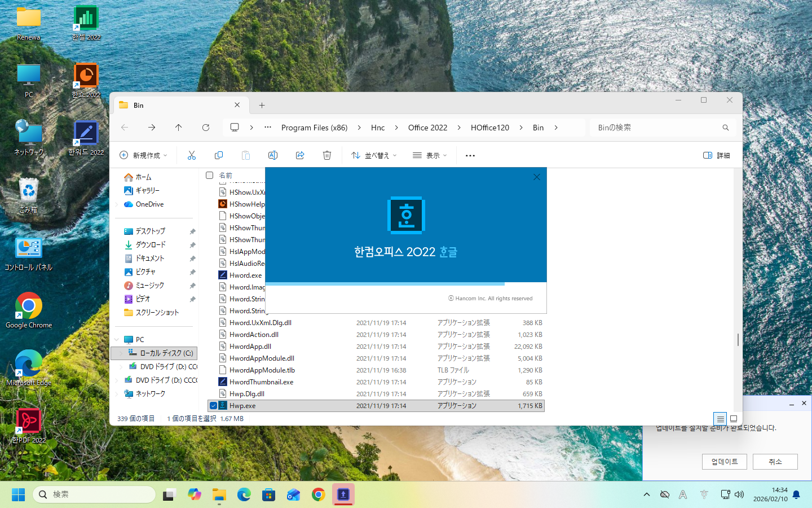Toggle the select-all checkbox in header
The height and width of the screenshot is (508, 812).
point(210,176)
